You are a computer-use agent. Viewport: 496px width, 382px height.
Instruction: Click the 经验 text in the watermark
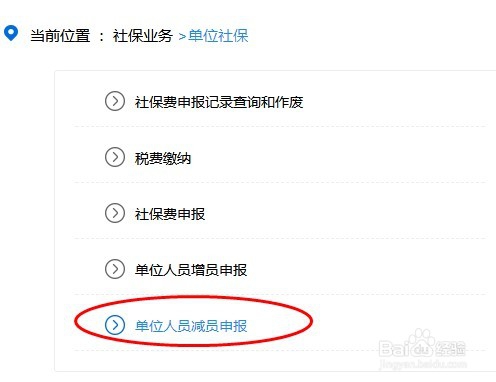click(450, 348)
